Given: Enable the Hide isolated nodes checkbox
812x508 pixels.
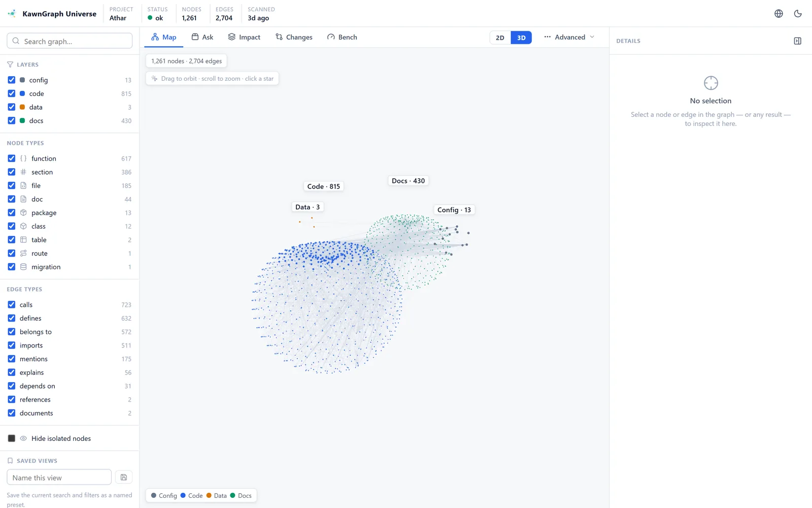Looking at the screenshot, I should pyautogui.click(x=12, y=438).
